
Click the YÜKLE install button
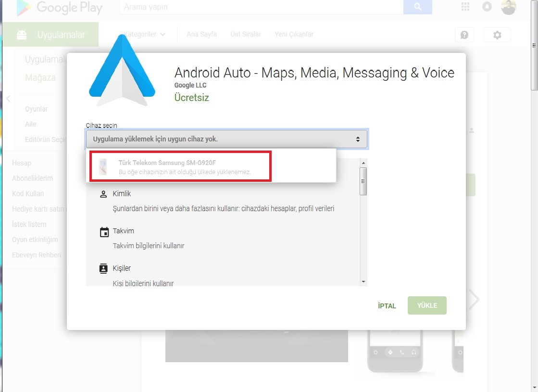pos(427,305)
